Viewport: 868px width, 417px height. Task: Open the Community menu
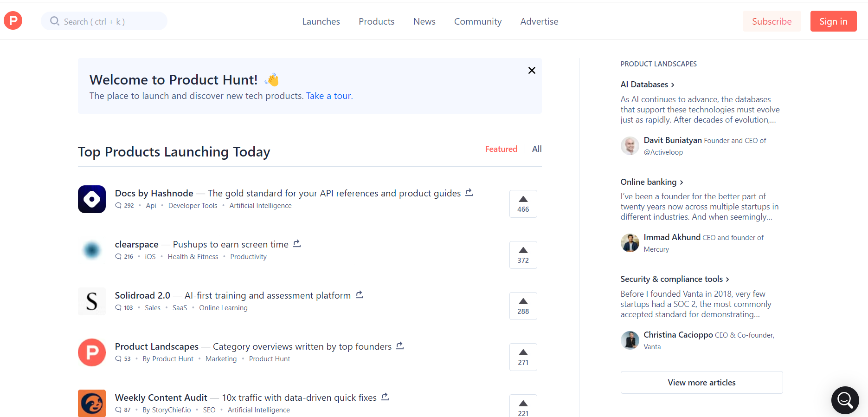click(478, 21)
